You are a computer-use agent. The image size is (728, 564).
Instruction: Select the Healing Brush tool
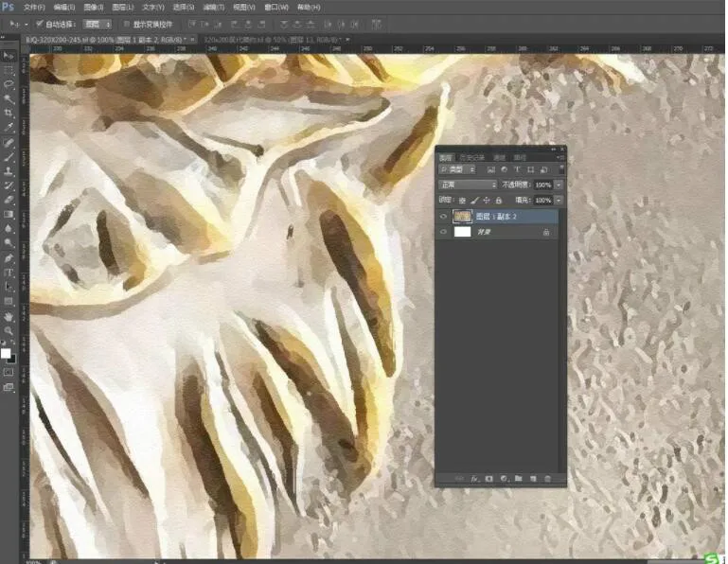[x=9, y=143]
